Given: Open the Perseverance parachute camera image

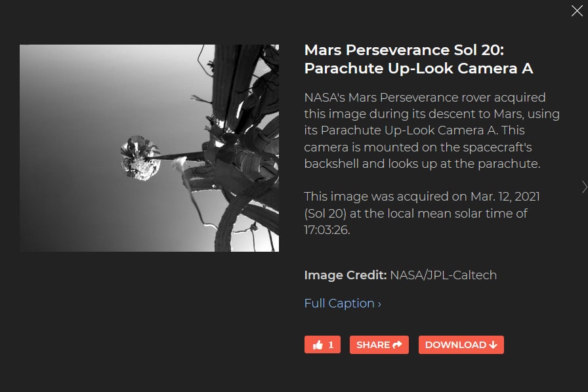Looking at the screenshot, I should [x=149, y=148].
